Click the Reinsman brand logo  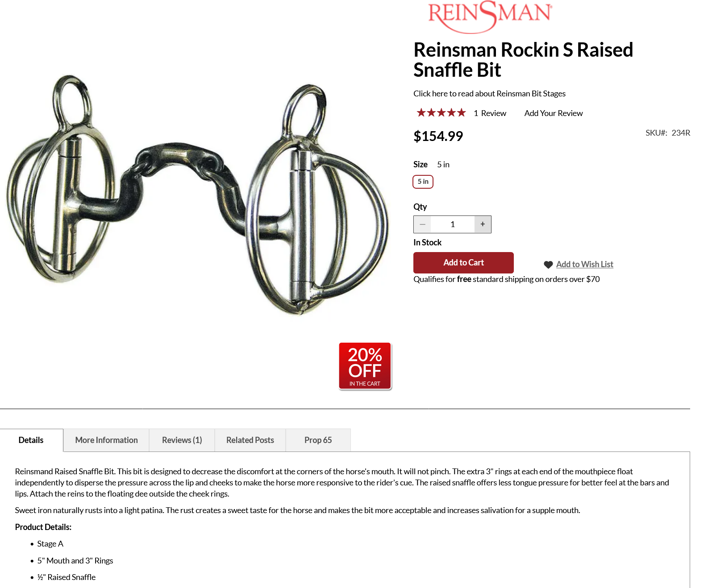coord(490,17)
